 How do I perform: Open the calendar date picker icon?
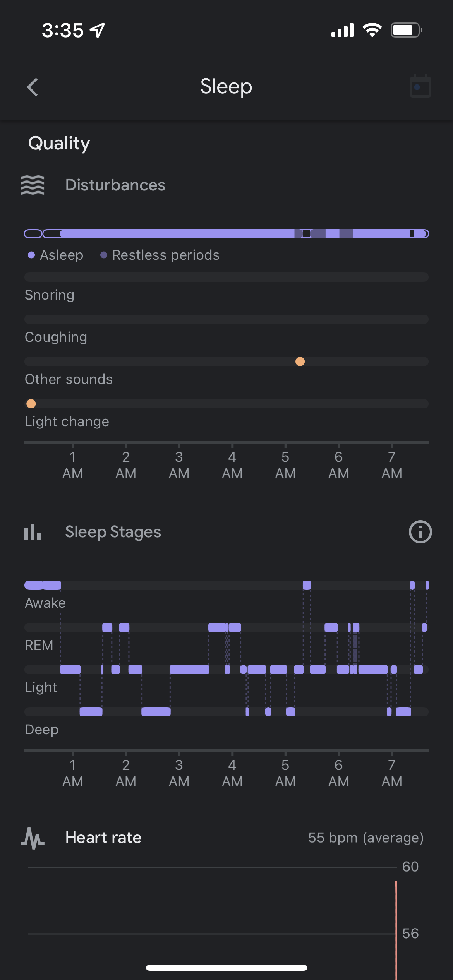[420, 86]
